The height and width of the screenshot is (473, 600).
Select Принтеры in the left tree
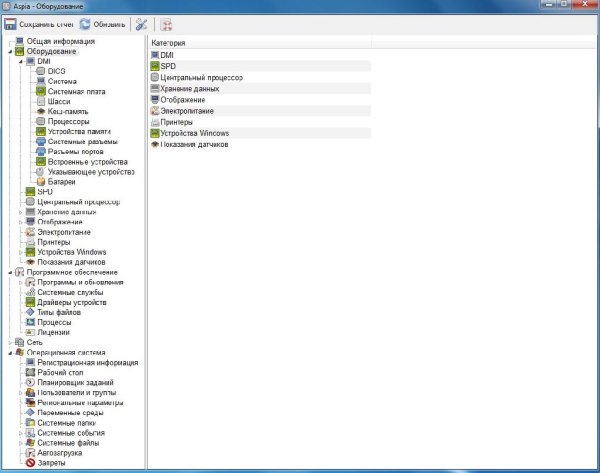pyautogui.click(x=54, y=242)
